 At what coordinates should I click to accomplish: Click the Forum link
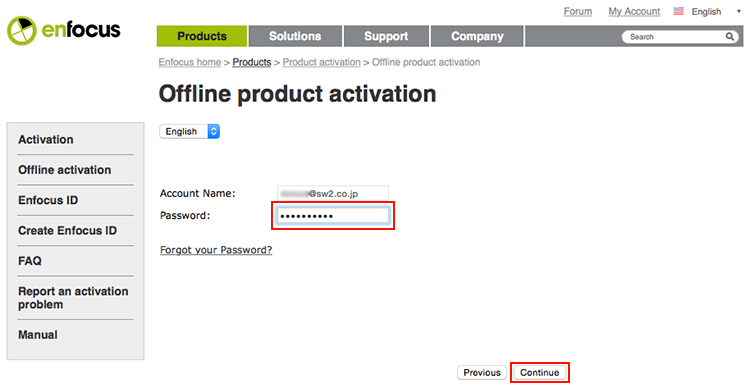tap(577, 11)
